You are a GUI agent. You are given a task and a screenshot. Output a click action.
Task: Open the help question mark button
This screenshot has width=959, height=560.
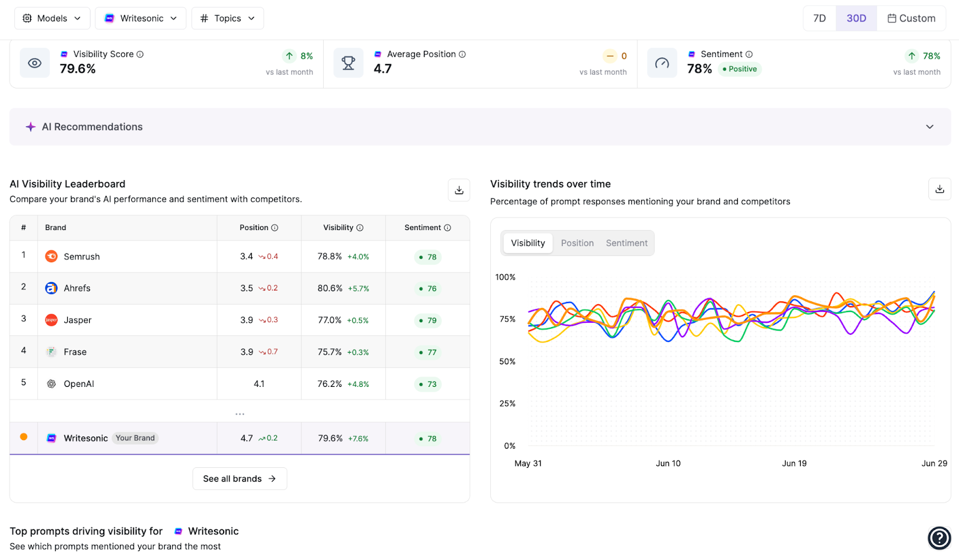pyautogui.click(x=939, y=538)
